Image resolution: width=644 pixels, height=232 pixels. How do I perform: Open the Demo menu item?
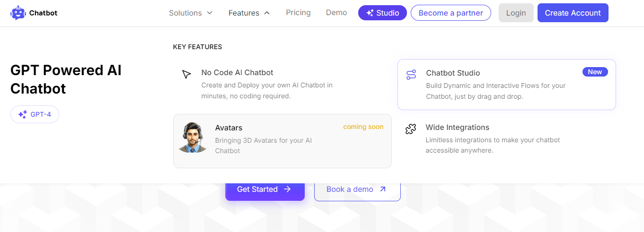pyautogui.click(x=336, y=13)
